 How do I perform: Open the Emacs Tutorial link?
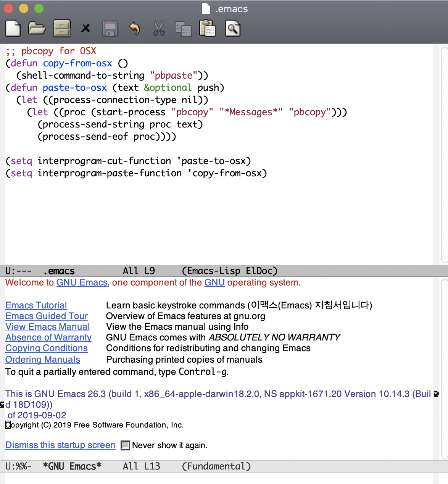[36, 305]
